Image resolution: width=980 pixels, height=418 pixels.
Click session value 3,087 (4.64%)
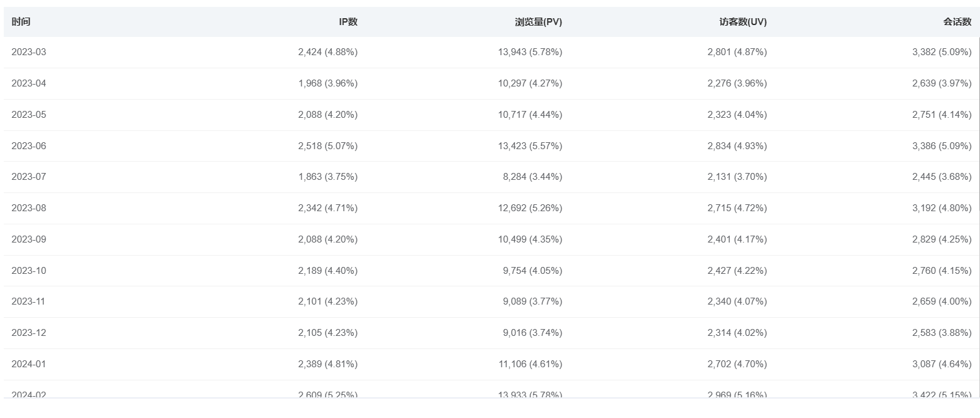tap(941, 364)
